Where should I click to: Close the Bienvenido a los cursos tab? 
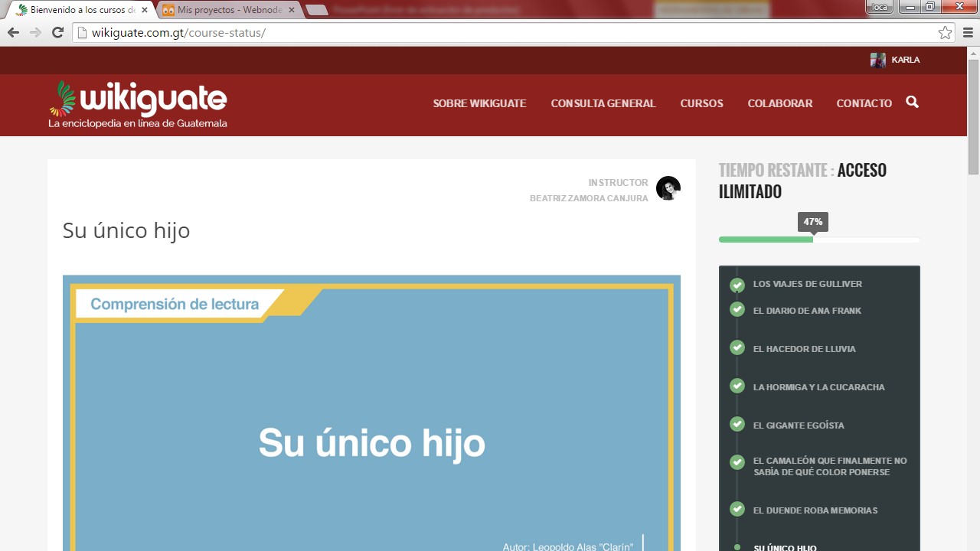145,10
